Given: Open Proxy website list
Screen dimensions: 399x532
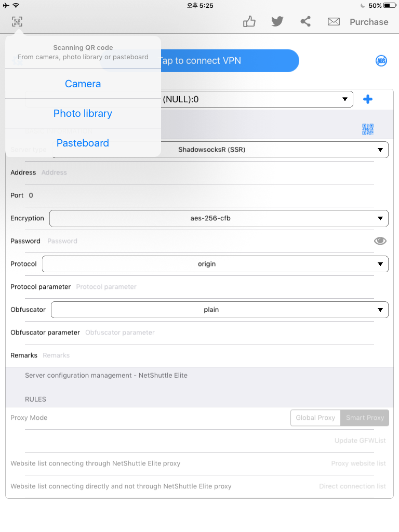Looking at the screenshot, I should pyautogui.click(x=358, y=463).
